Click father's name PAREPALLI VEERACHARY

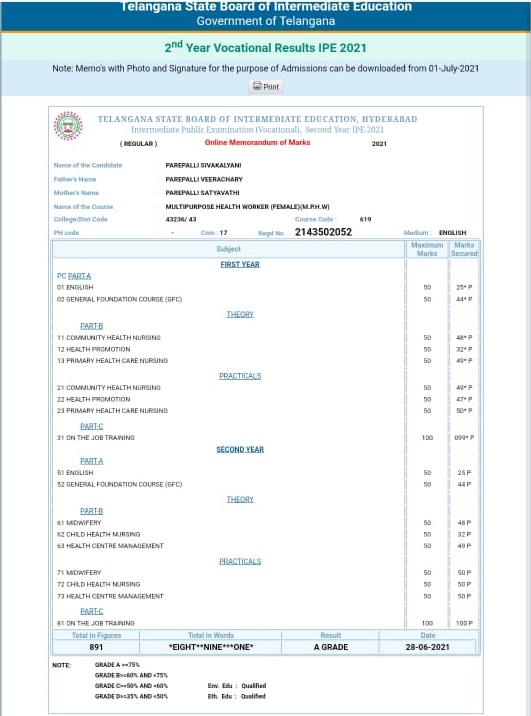click(204, 179)
